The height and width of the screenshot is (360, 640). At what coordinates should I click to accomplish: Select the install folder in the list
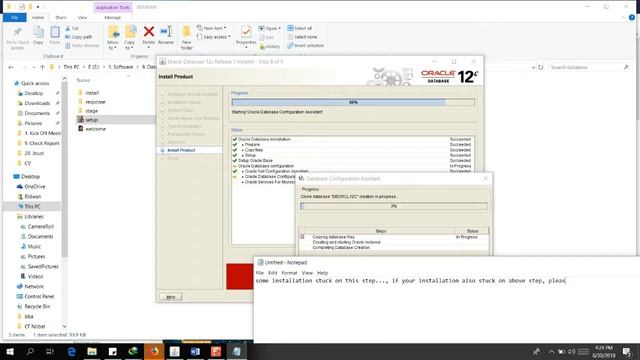[92, 93]
